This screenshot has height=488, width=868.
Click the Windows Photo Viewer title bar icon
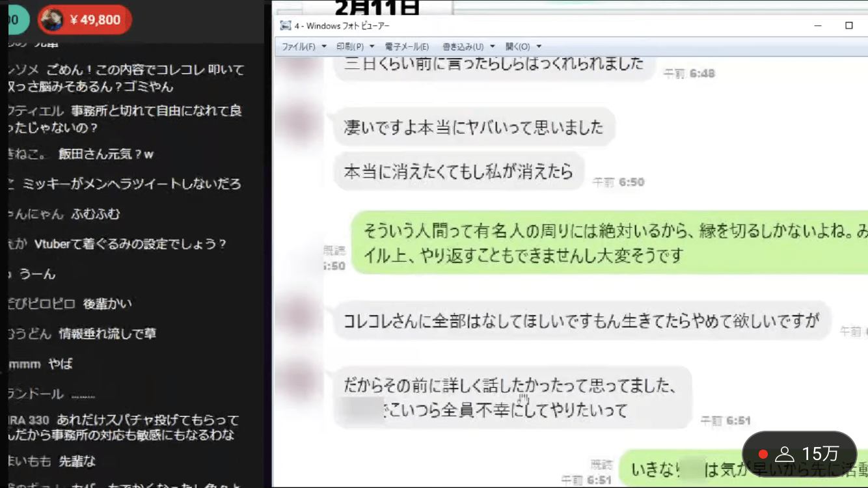pos(285,26)
